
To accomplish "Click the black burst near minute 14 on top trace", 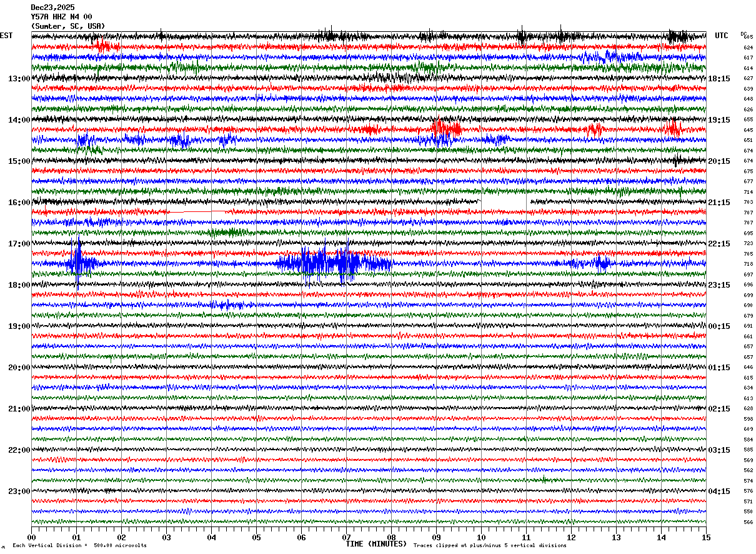I will (678, 36).
